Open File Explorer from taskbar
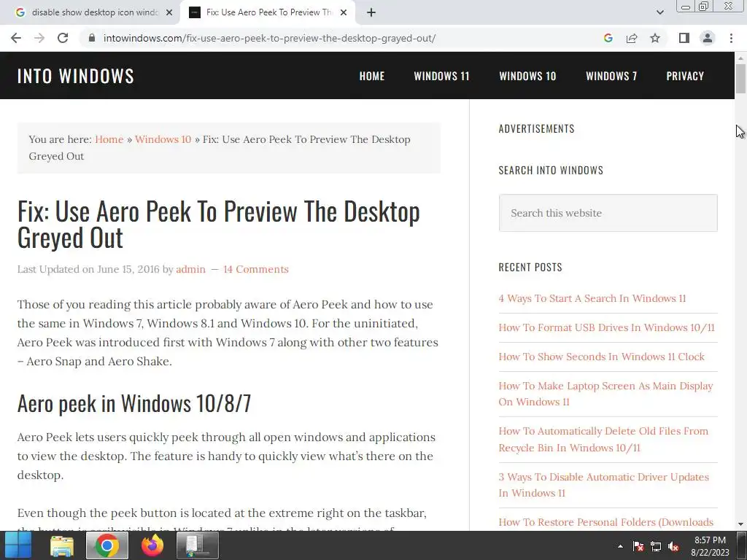Screen dimensions: 747x560 pos(62,545)
